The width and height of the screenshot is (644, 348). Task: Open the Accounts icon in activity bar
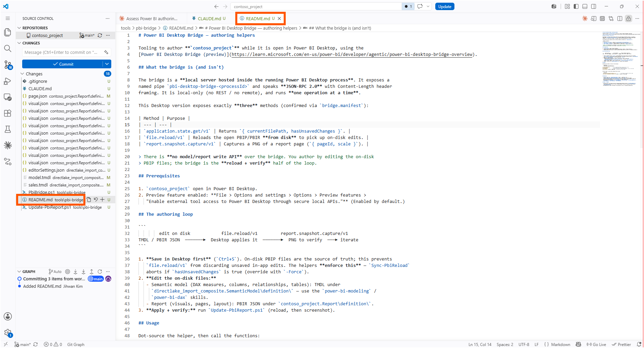point(7,316)
